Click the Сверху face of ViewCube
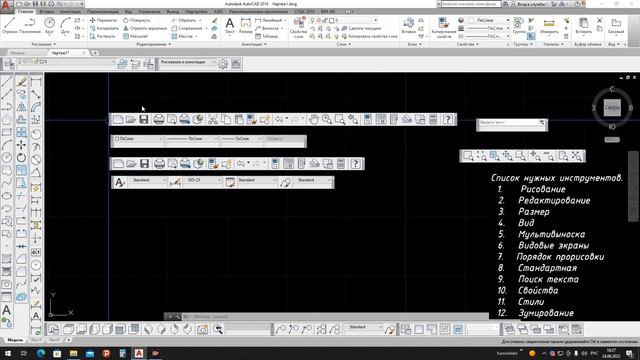The width and height of the screenshot is (640, 360). (x=612, y=107)
